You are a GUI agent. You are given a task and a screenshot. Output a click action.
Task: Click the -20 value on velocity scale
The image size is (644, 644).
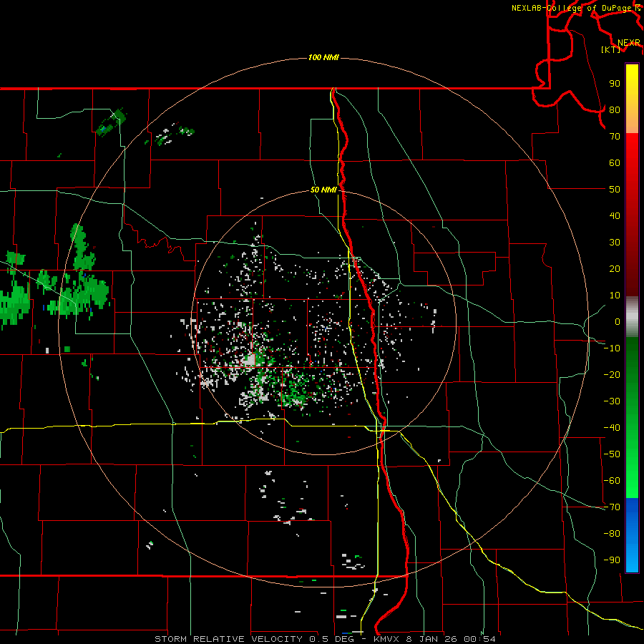coord(612,374)
